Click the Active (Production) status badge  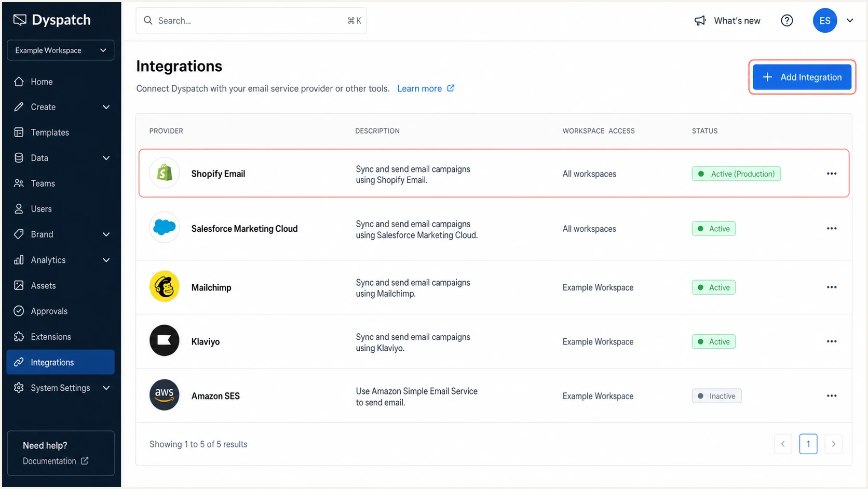(736, 174)
